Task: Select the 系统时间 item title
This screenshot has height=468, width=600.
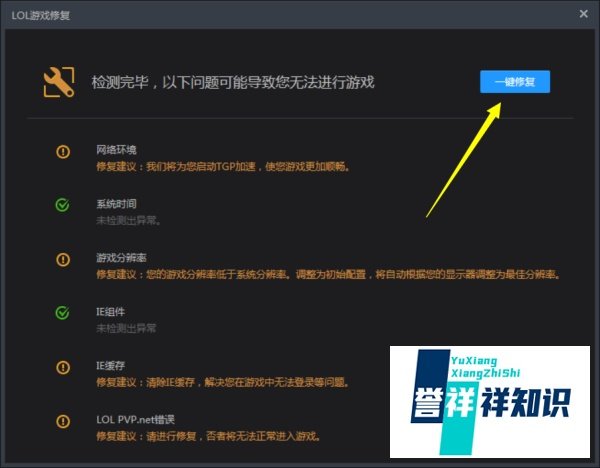Action: (x=116, y=204)
